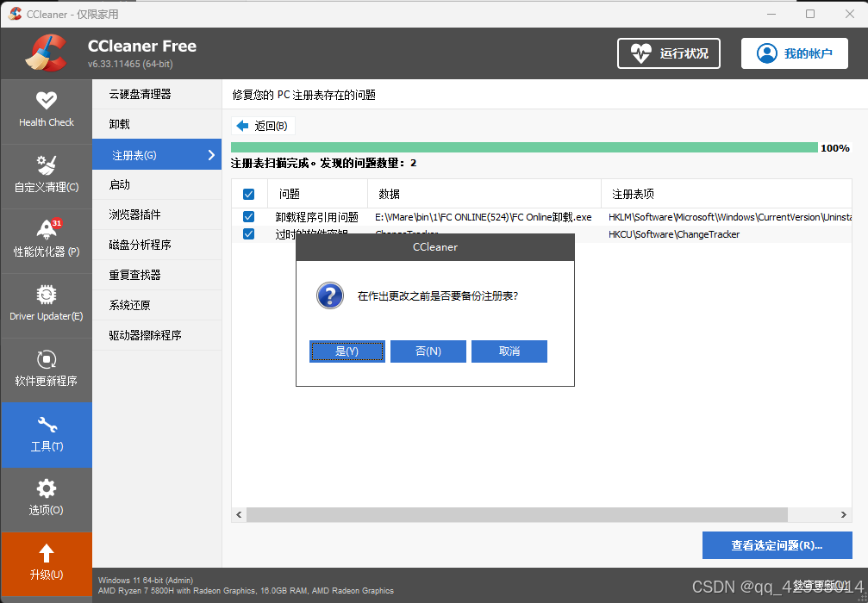Open the Tools (工具) section

click(x=47, y=435)
